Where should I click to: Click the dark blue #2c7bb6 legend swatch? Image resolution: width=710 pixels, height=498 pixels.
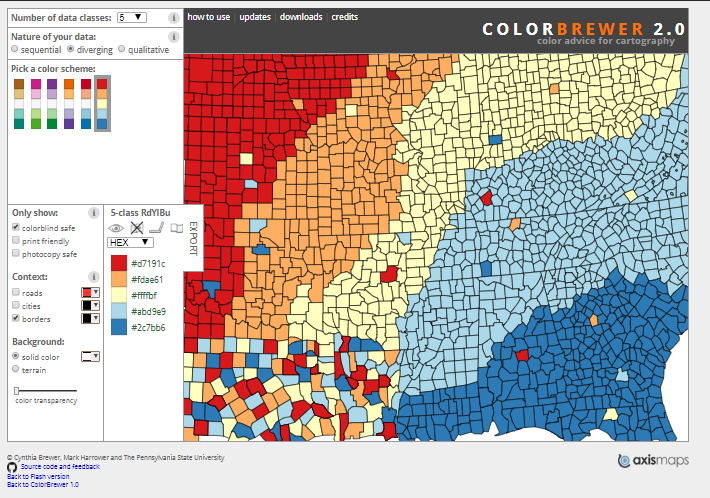[x=119, y=327]
